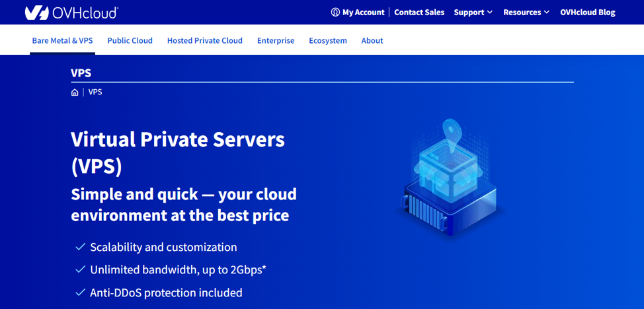Open the Hosted Private Cloud menu
644x309 pixels.
click(x=204, y=40)
